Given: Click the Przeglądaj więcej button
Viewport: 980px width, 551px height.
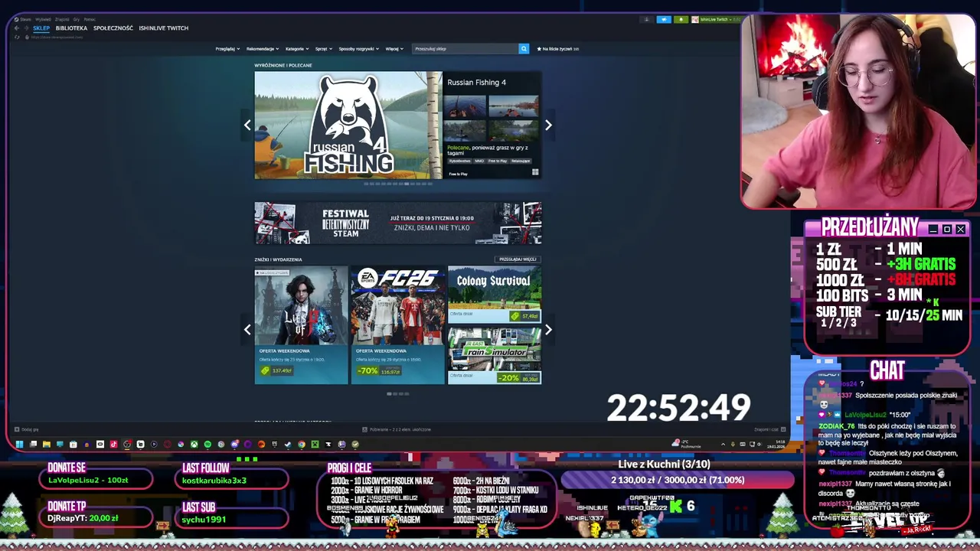Looking at the screenshot, I should 518,259.
